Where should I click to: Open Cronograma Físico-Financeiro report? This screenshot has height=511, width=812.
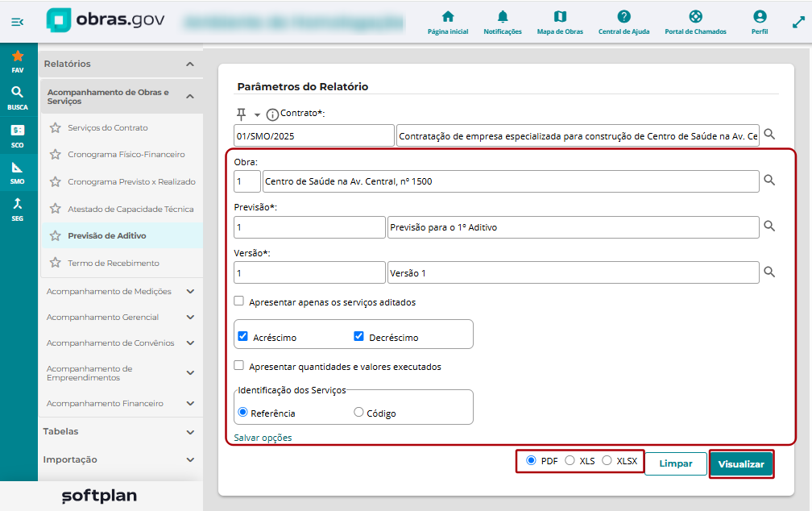click(x=126, y=155)
